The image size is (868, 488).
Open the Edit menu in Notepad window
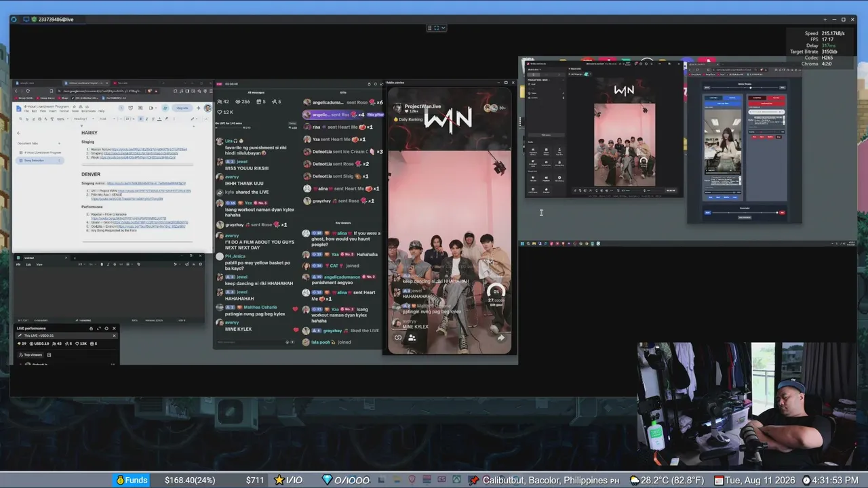coord(28,264)
